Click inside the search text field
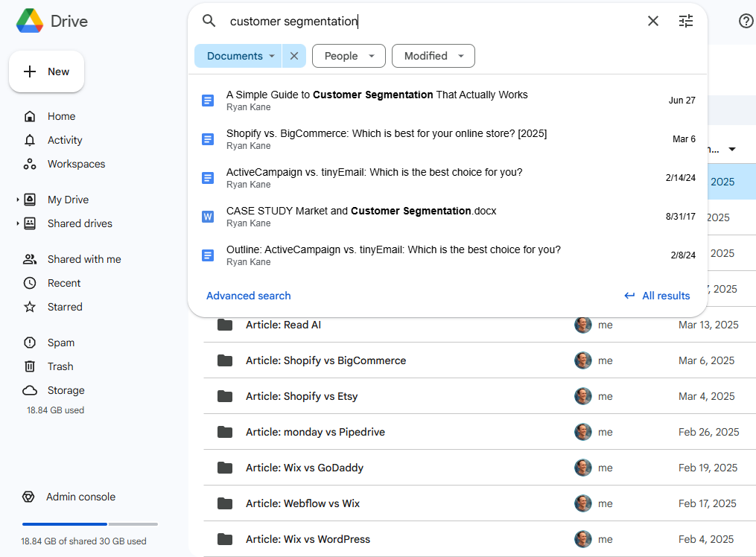Image resolution: width=756 pixels, height=557 pixels. (433, 21)
